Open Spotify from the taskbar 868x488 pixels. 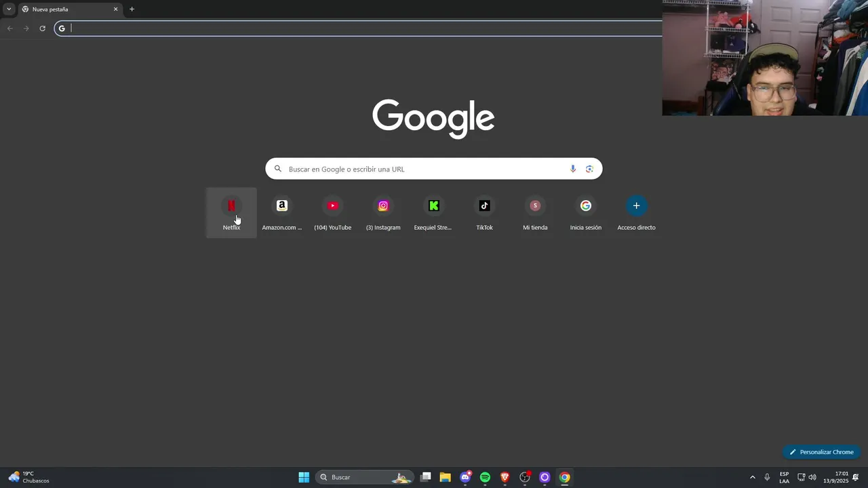click(485, 477)
